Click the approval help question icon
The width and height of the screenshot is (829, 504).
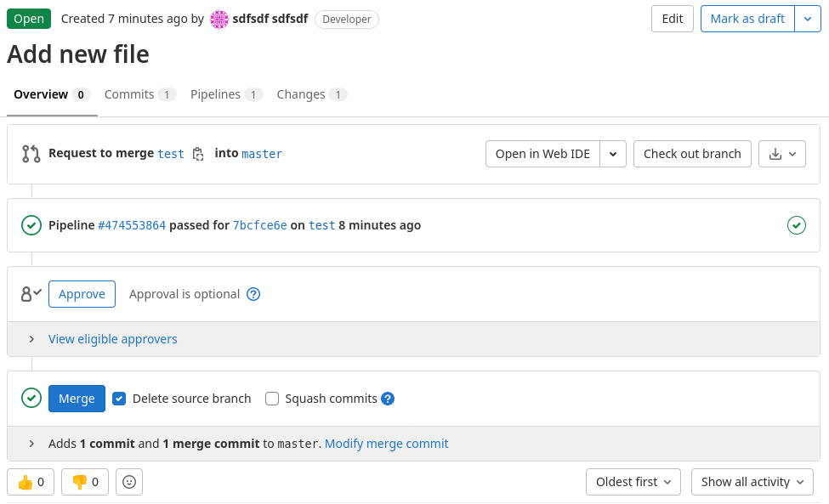pyautogui.click(x=253, y=294)
